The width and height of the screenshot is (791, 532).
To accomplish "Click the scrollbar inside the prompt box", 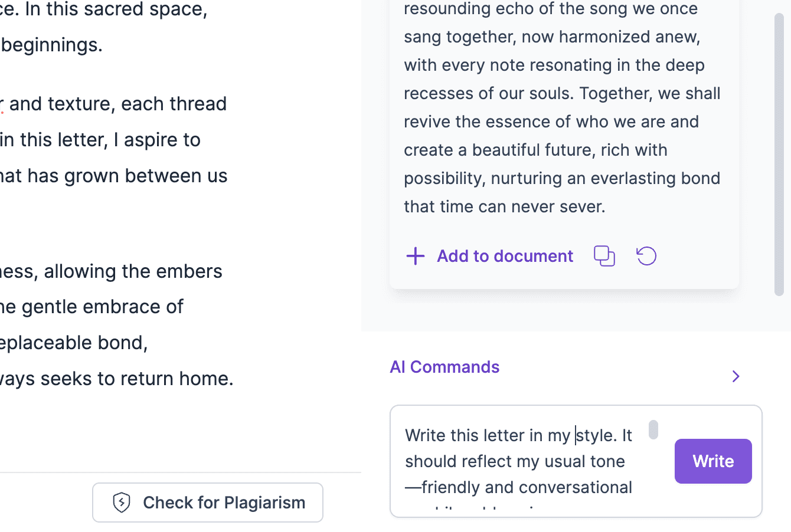I will pyautogui.click(x=653, y=429).
